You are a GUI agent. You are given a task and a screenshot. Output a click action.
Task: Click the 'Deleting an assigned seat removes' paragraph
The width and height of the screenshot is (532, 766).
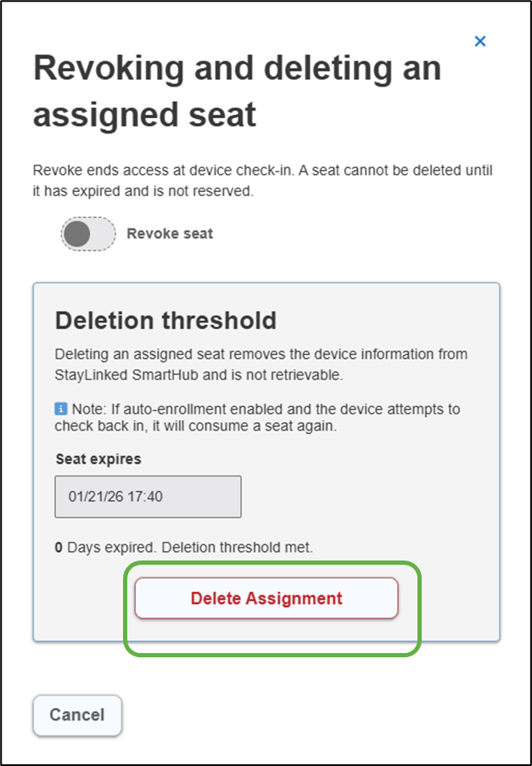(260, 354)
